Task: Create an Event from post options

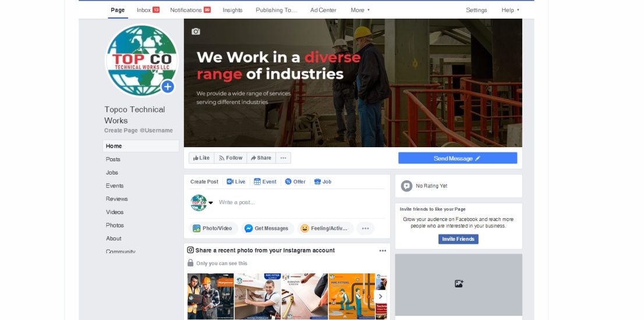Action: coord(265,182)
